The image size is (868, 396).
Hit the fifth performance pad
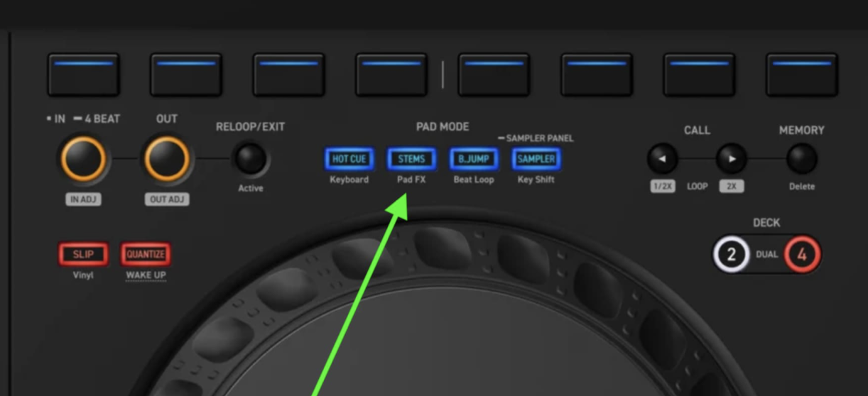(493, 75)
